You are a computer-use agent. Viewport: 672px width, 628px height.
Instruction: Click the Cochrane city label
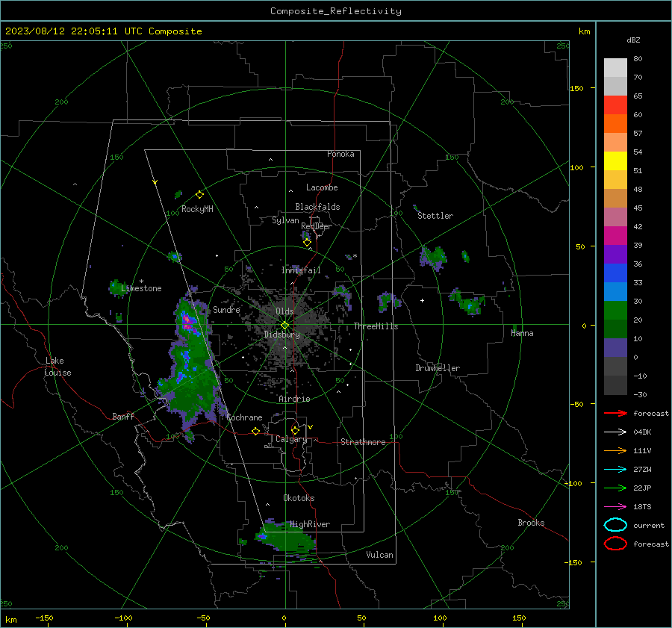pos(244,417)
